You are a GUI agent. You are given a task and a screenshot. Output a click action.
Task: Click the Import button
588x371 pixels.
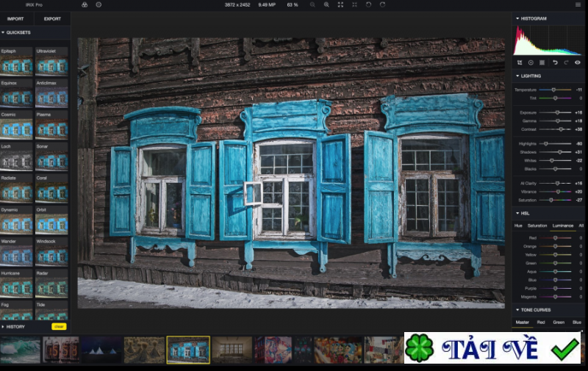pos(15,18)
